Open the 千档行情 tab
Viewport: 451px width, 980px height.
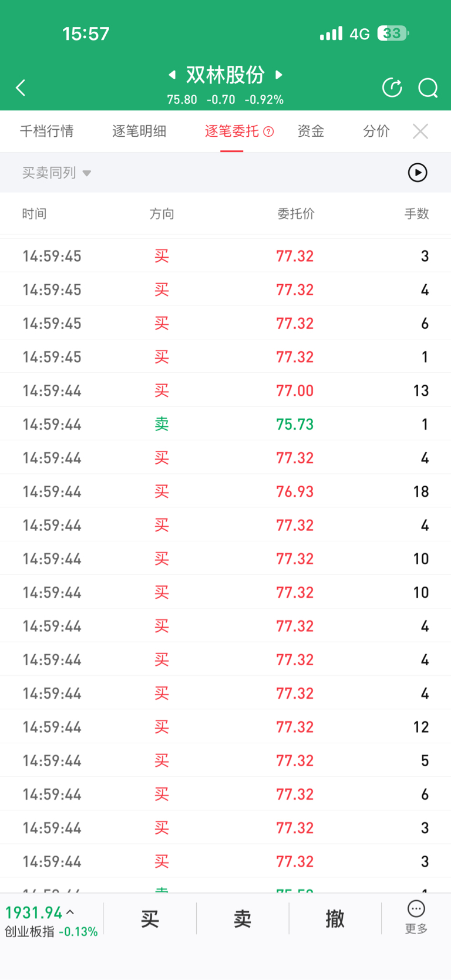click(47, 131)
